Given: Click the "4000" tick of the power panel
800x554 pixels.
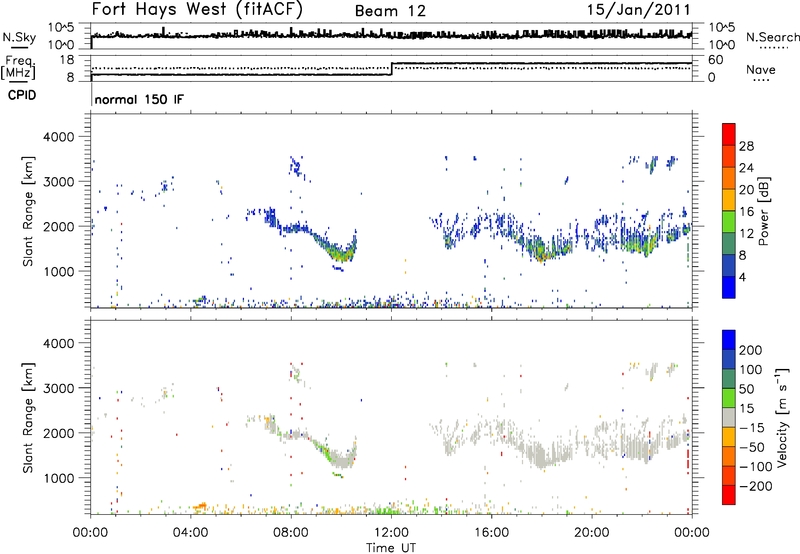Looking at the screenshot, I should pos(58,137).
